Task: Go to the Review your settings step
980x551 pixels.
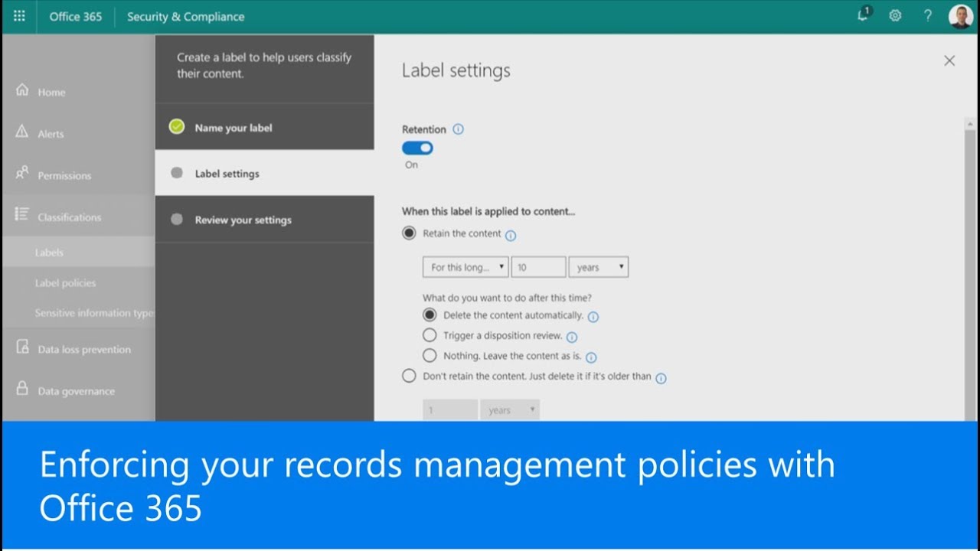Action: click(x=264, y=220)
